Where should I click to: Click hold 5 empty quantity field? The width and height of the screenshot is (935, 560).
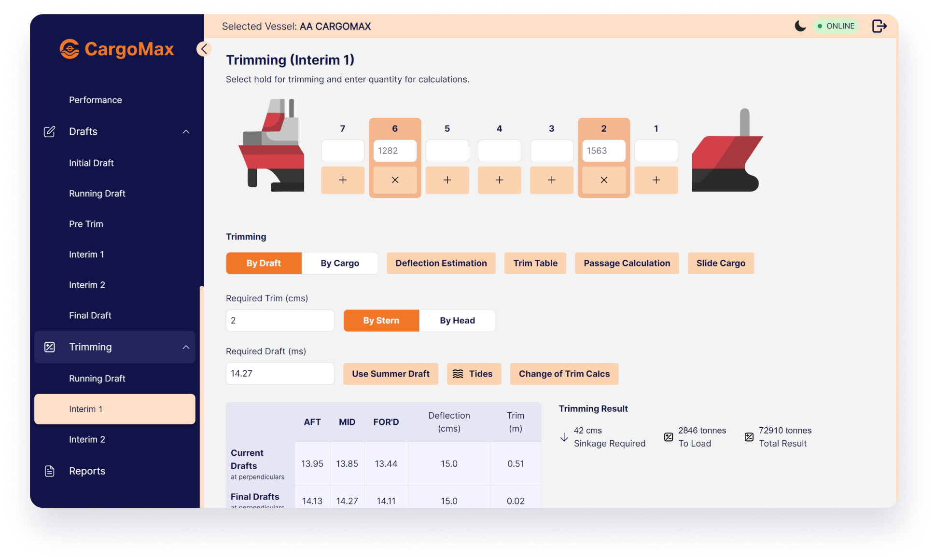click(447, 151)
